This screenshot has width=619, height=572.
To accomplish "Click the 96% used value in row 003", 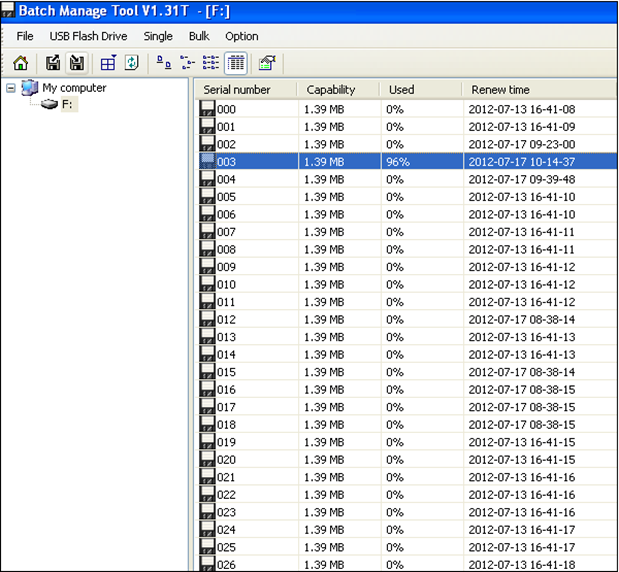I will [398, 162].
